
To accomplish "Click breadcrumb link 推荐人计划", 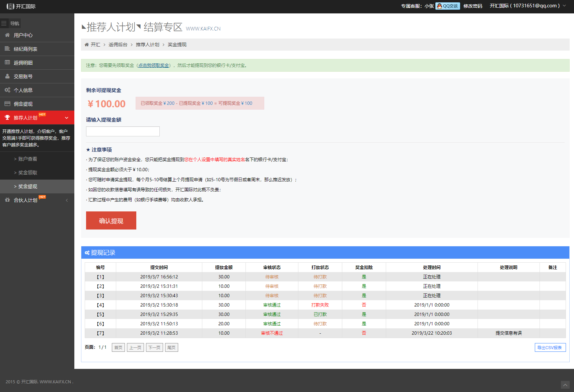I will click(x=148, y=45).
